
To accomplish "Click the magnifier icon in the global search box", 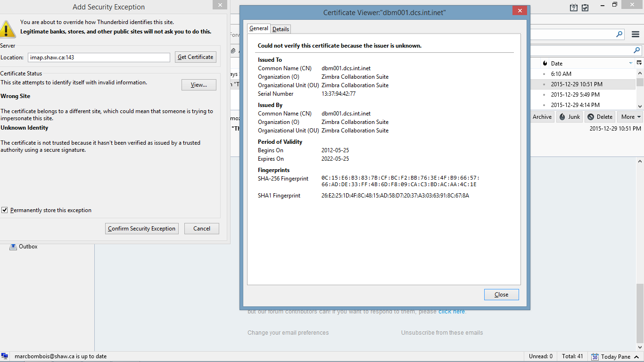I will pos(619,34).
